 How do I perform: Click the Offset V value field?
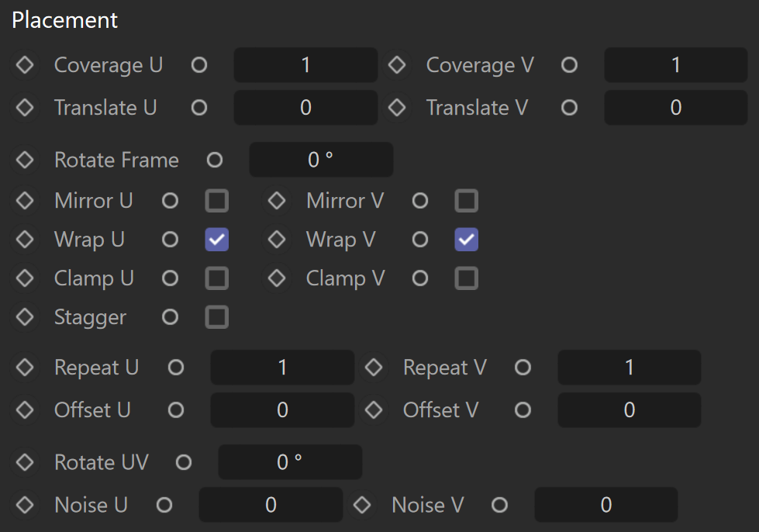point(630,410)
